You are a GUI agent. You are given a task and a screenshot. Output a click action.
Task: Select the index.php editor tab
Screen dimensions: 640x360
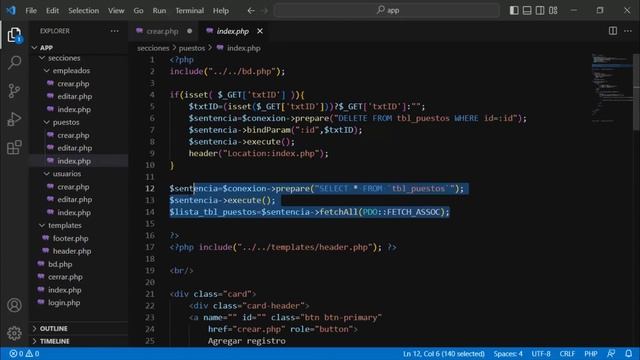click(232, 31)
